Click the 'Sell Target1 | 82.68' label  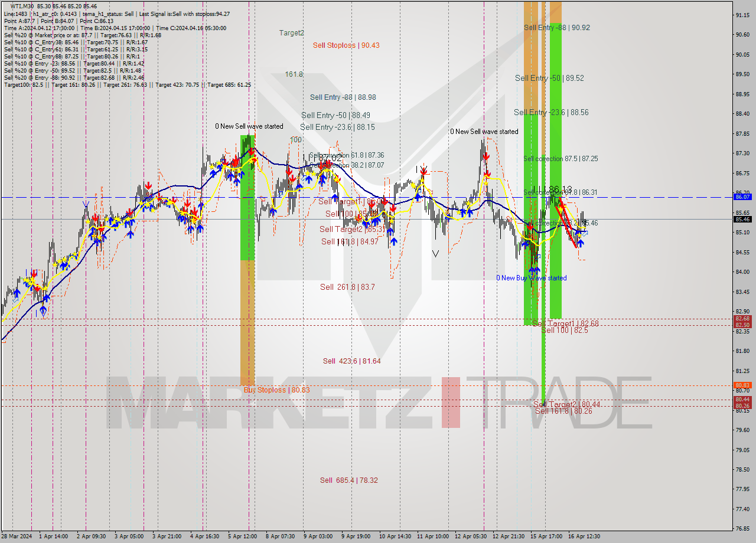click(566, 323)
